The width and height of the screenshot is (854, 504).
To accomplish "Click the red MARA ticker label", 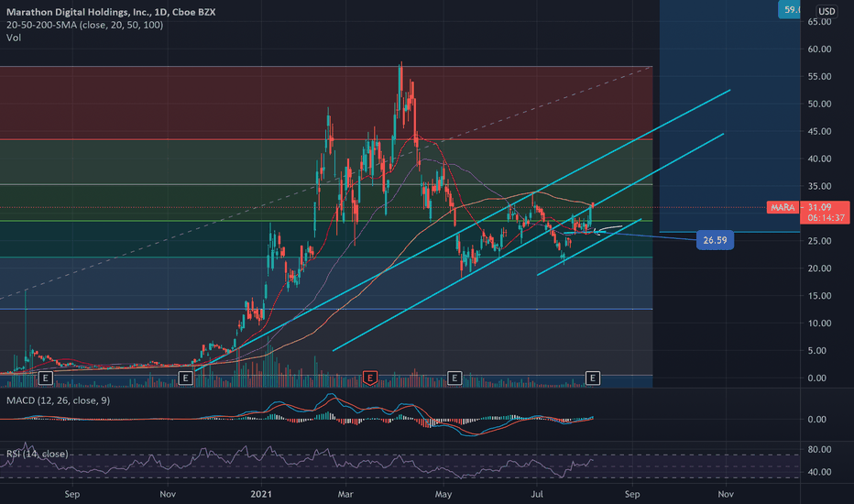I will (783, 208).
